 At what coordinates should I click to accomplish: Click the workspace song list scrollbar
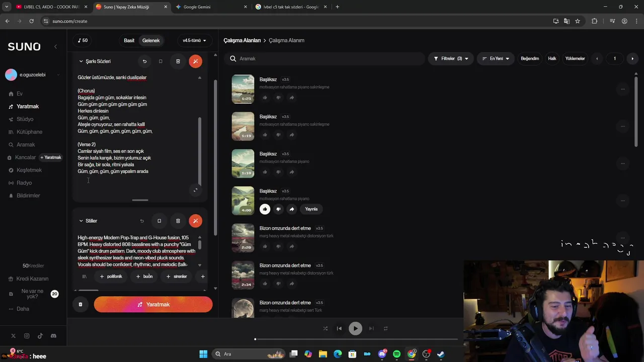pos(636,112)
